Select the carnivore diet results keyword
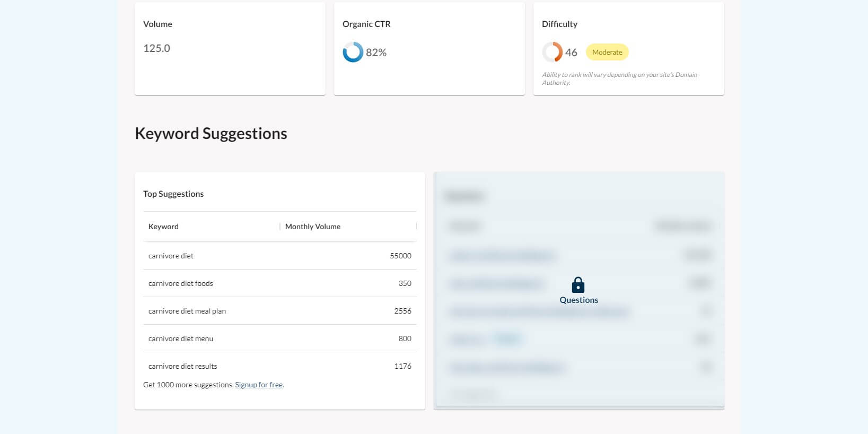 [183, 366]
